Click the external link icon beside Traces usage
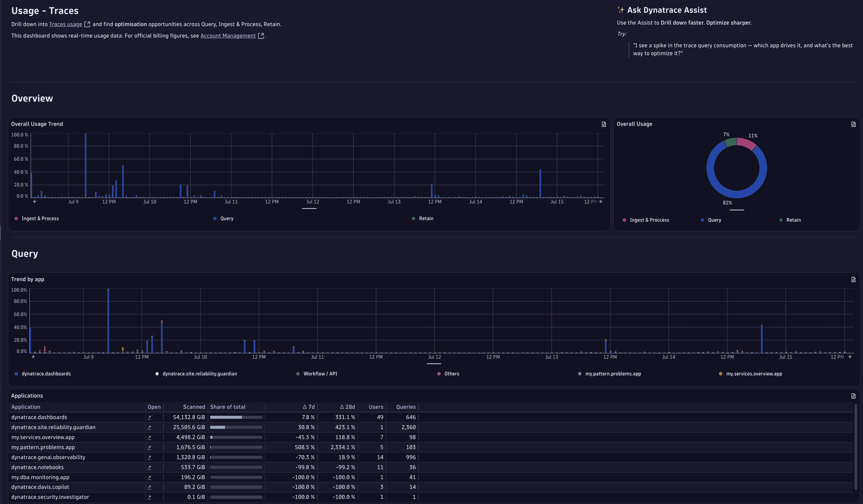 [87, 24]
